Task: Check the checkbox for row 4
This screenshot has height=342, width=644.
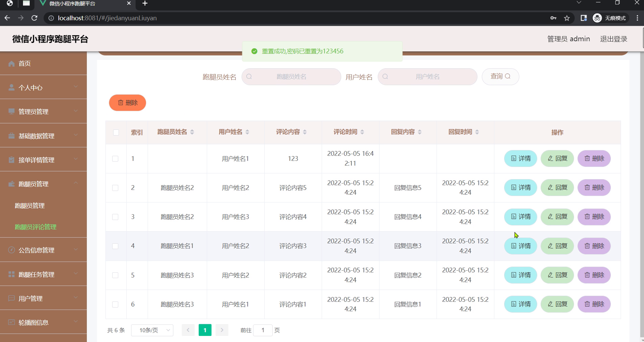Action: [x=115, y=246]
